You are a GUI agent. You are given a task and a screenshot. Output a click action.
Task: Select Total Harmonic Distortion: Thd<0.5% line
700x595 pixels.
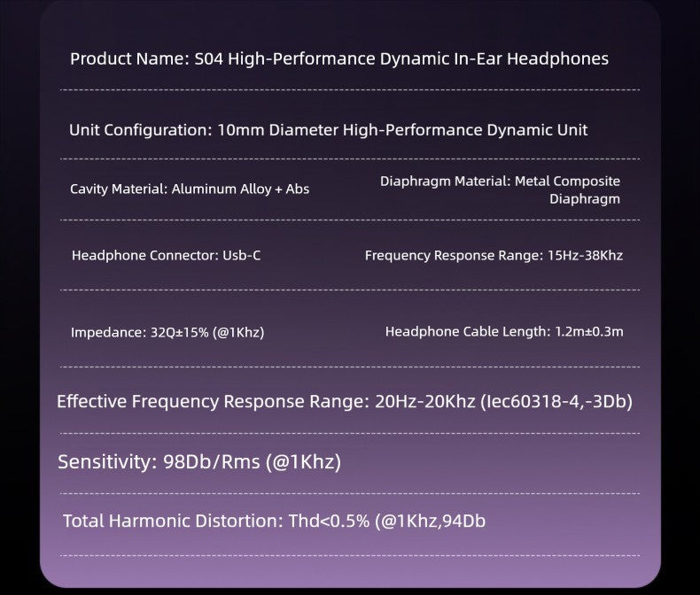pyautogui.click(x=274, y=521)
